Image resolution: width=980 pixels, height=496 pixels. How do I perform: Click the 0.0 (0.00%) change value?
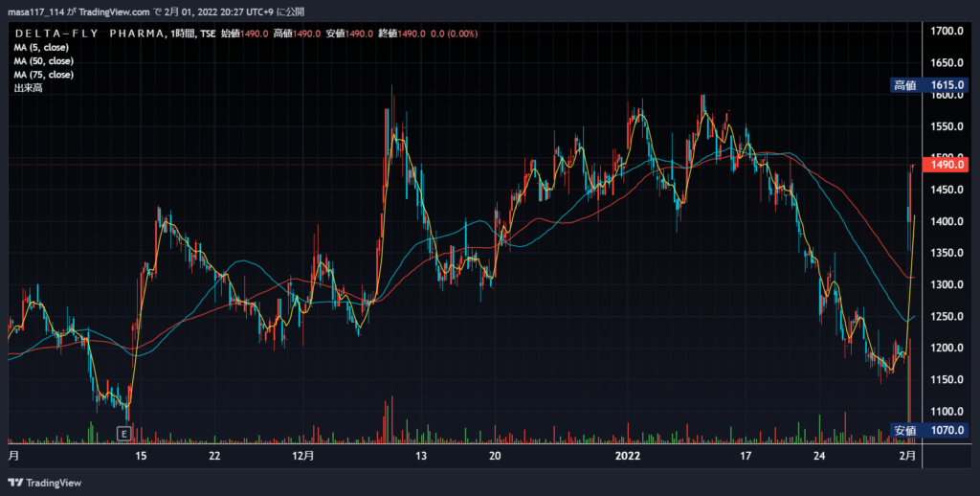pos(455,34)
